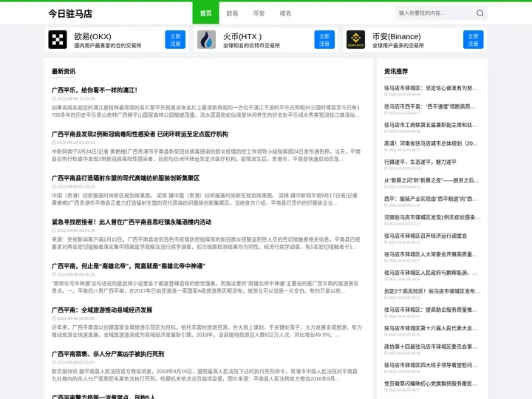The height and width of the screenshot is (399, 532).
Task: Click the clock icon by 广西平乐 article date
Action: [54, 99]
